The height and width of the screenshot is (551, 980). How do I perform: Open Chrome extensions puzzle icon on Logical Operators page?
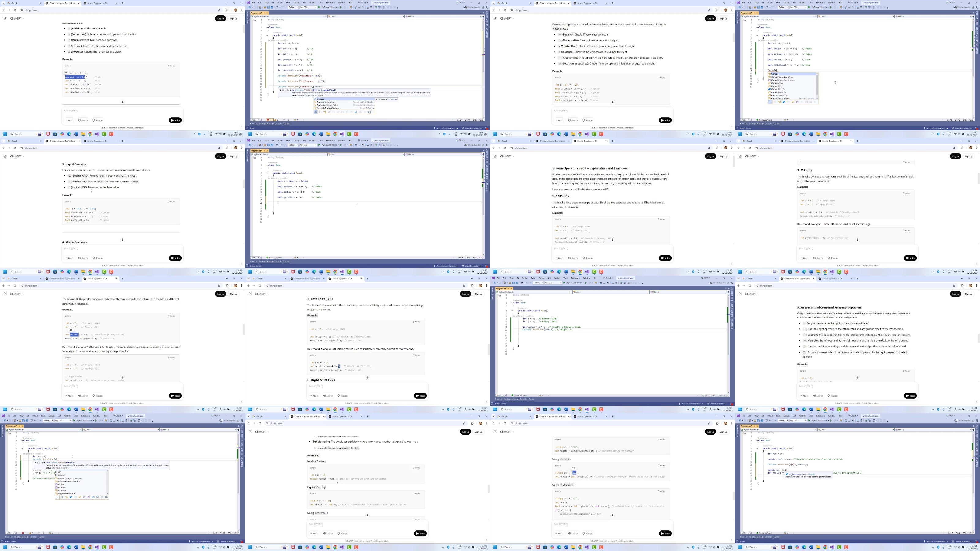pos(227,148)
